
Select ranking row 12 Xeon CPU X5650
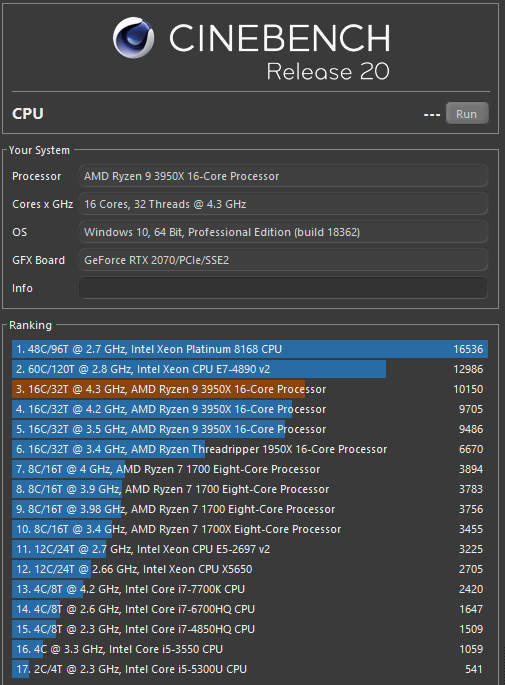pos(250,569)
